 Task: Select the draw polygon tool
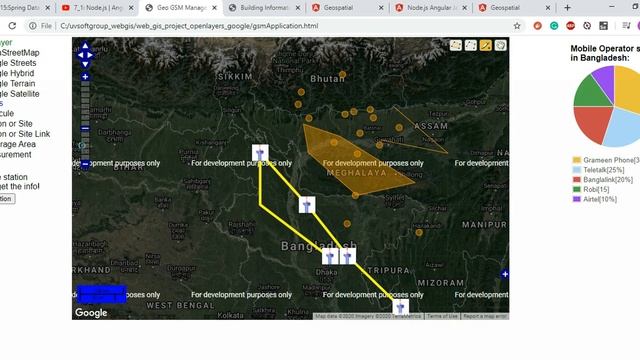[x=456, y=45]
